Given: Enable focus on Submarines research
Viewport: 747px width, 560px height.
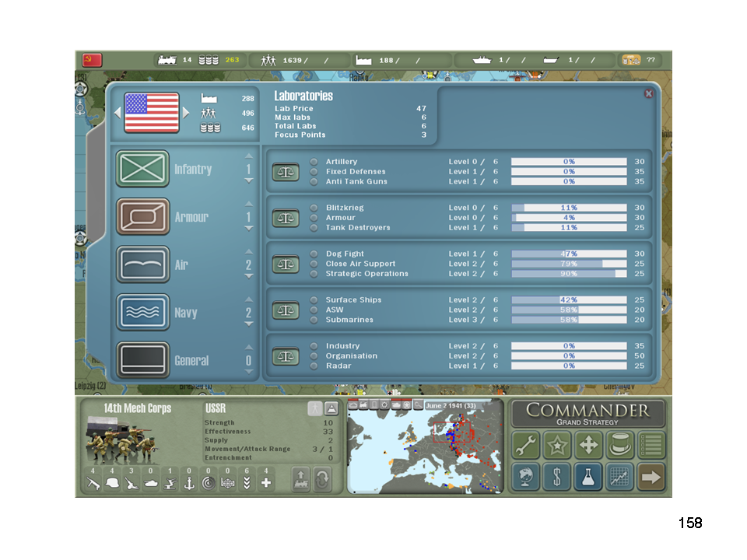Looking at the screenshot, I should tap(314, 320).
